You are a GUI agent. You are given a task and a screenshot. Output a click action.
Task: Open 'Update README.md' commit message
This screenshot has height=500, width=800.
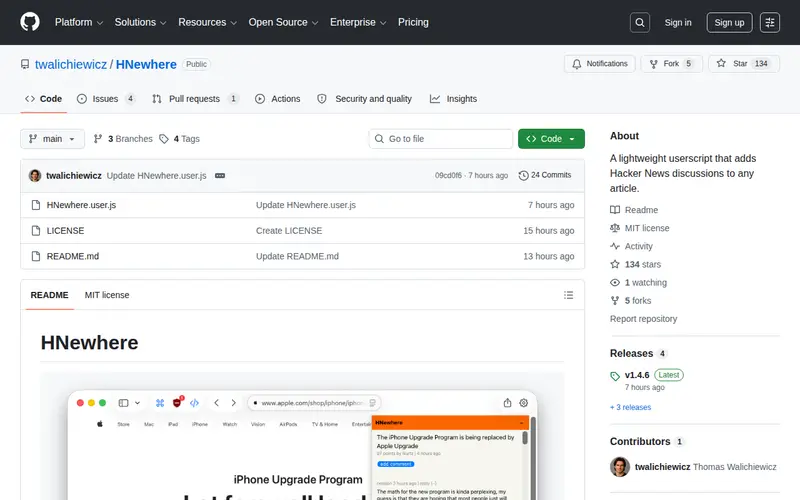pyautogui.click(x=297, y=256)
